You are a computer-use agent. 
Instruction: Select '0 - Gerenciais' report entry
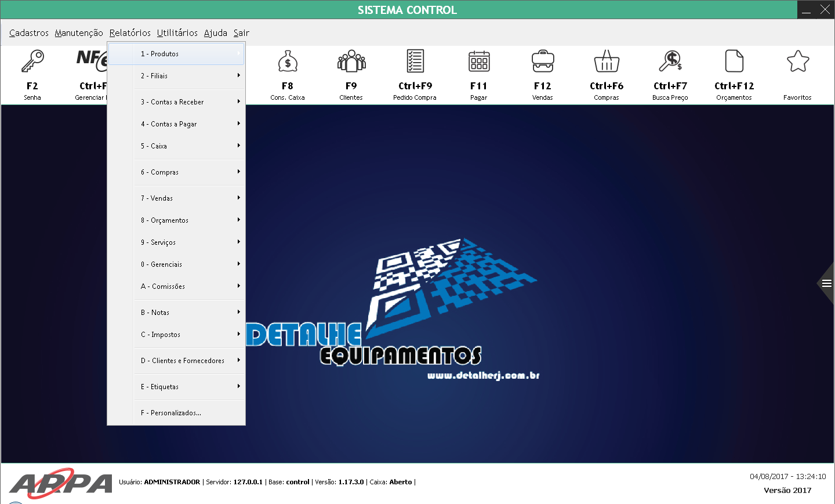[176, 264]
